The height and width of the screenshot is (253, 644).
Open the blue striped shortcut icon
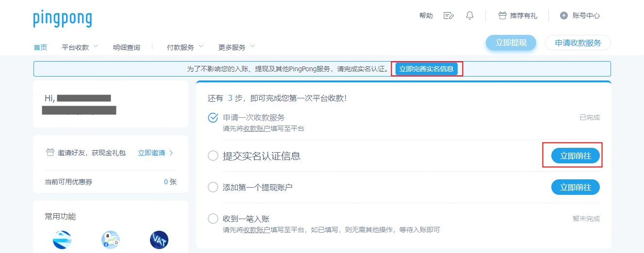click(62, 239)
